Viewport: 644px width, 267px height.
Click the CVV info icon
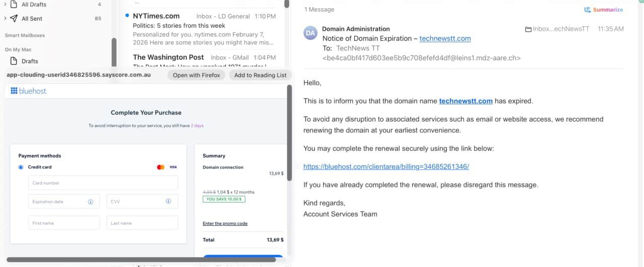click(169, 202)
